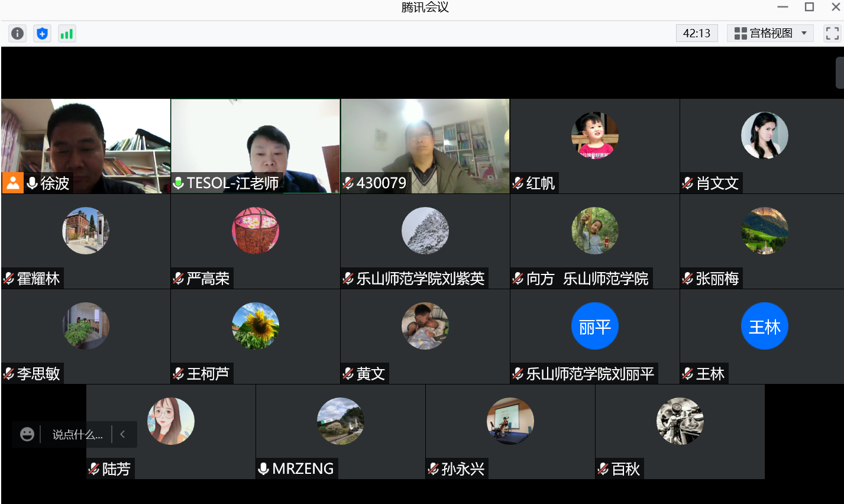Select the 王林 participant name label
The image size is (844, 504).
tap(710, 374)
